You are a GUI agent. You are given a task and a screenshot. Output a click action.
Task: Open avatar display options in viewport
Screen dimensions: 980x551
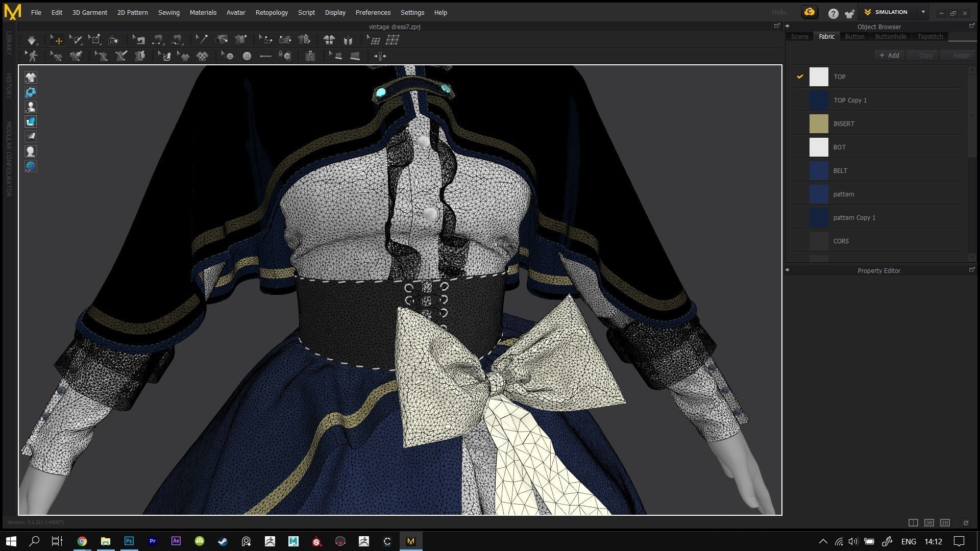[x=31, y=107]
